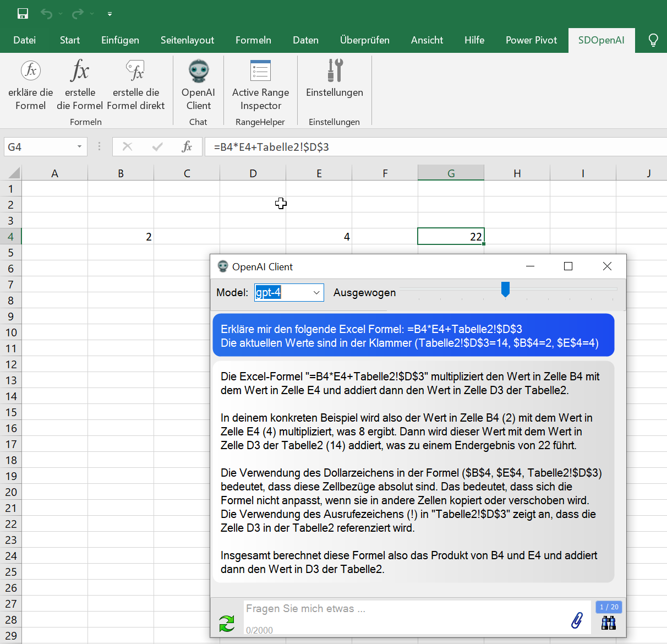Viewport: 667px width, 644px height.
Task: Attach a file with the paperclip icon
Action: (577, 620)
